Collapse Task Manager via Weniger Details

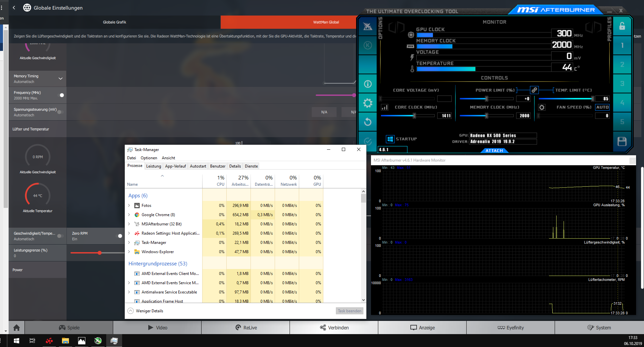pos(145,311)
